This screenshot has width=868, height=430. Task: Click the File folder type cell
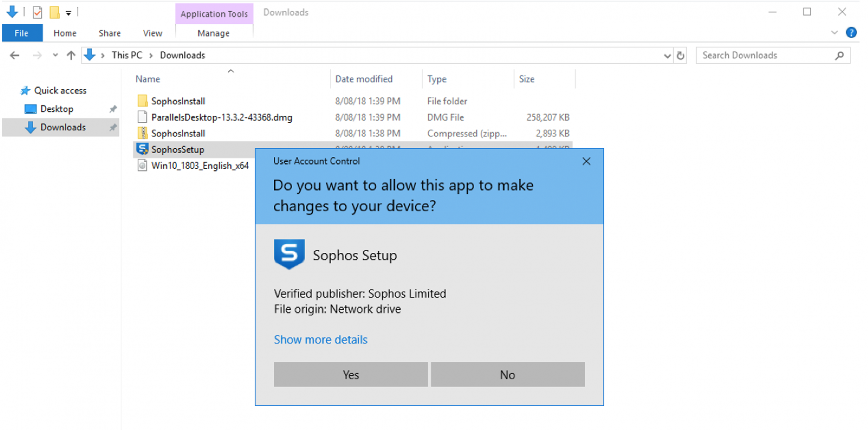[x=447, y=101]
